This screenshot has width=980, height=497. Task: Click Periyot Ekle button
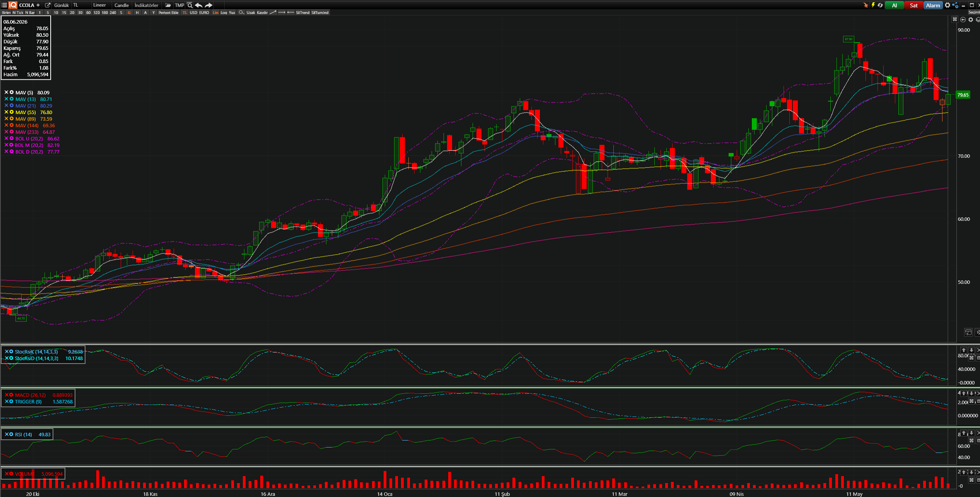click(169, 12)
